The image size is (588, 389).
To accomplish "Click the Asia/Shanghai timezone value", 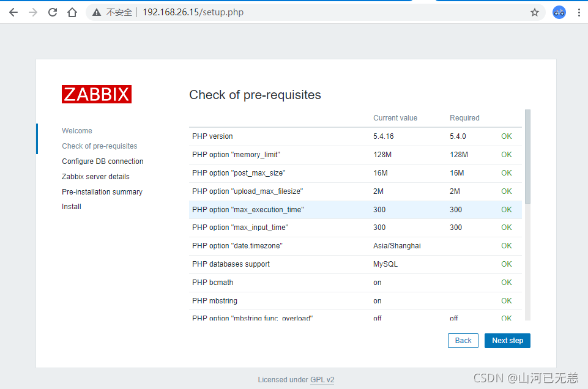I will (396, 245).
